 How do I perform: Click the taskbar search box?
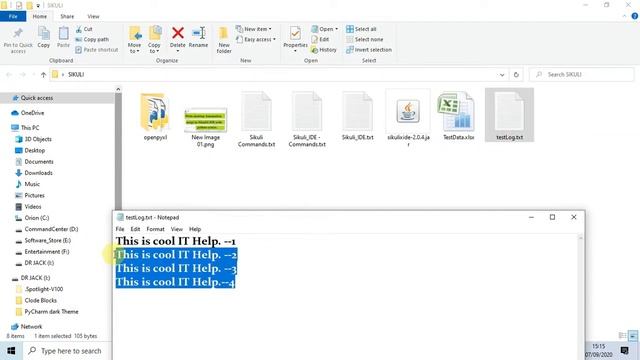[67, 351]
